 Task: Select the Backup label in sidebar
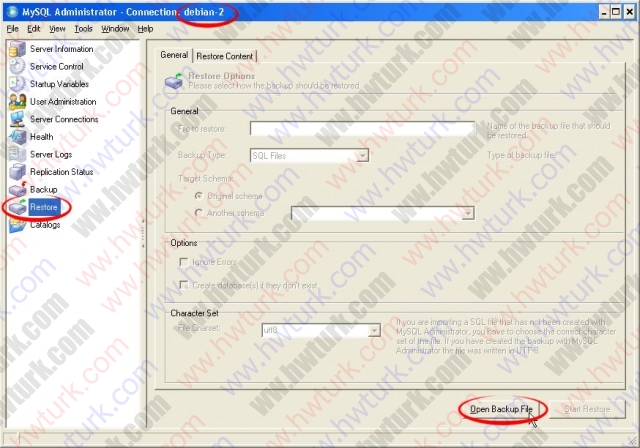[x=44, y=189]
